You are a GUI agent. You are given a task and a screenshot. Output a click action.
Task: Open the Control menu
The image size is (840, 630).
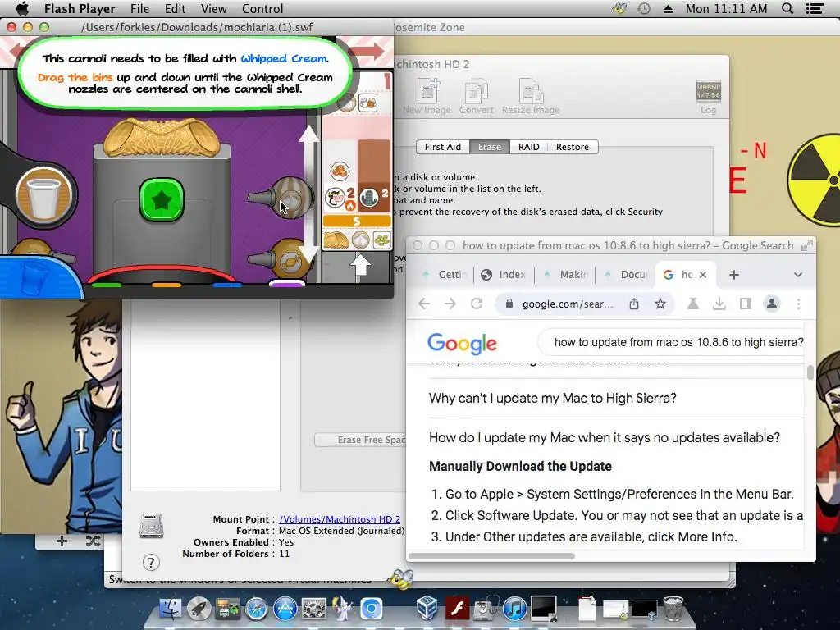coord(262,8)
